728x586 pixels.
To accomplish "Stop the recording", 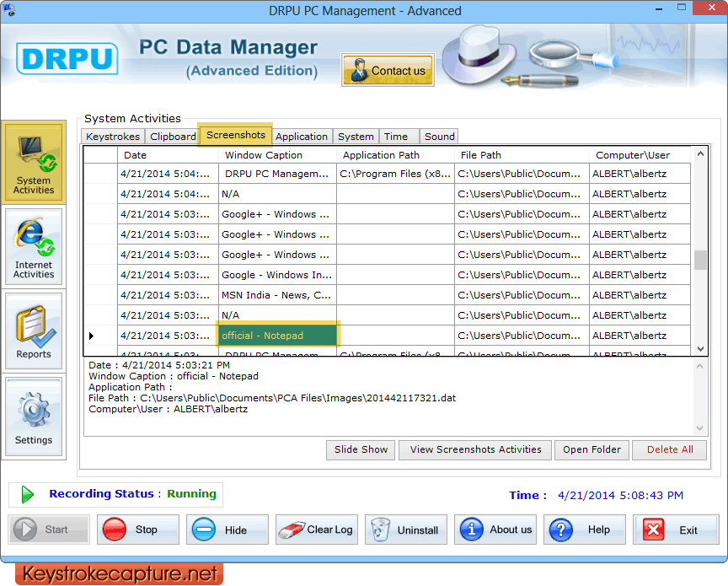I will 138,530.
